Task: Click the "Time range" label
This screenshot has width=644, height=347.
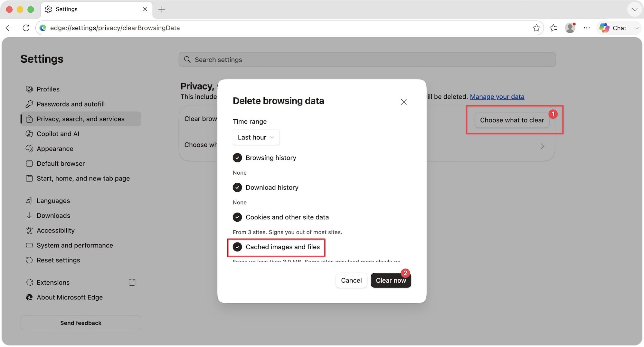Action: tap(250, 122)
